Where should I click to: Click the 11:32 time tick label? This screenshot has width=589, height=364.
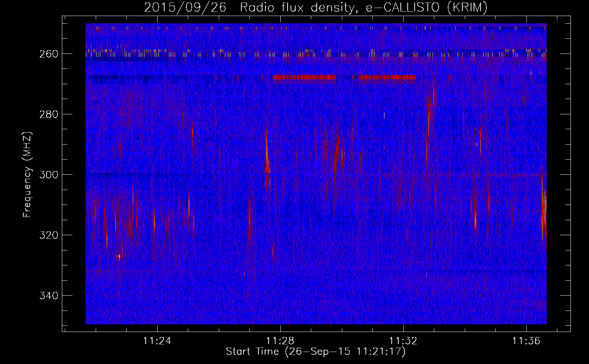(x=403, y=341)
